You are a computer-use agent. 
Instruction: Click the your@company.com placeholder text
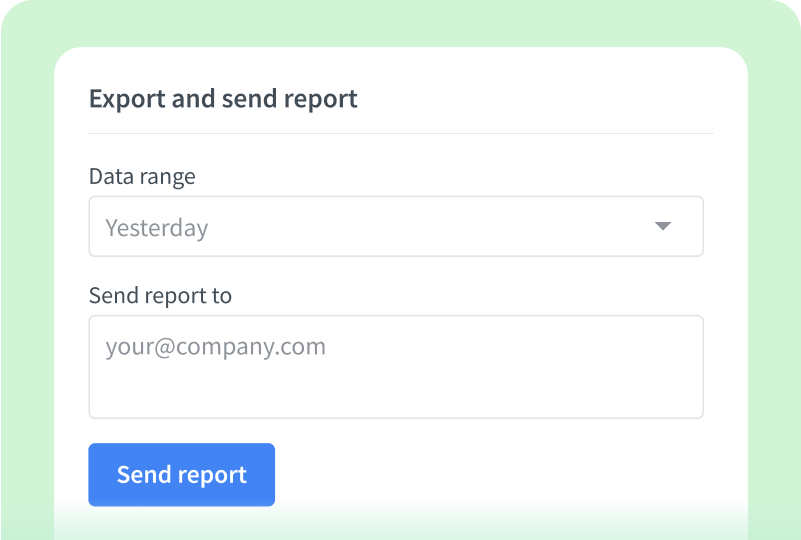[x=216, y=347]
